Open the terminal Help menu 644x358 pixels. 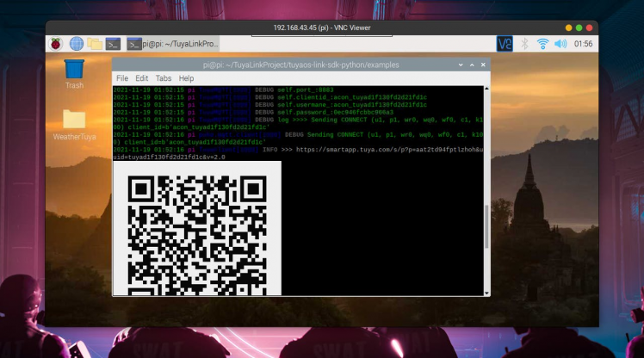point(186,78)
